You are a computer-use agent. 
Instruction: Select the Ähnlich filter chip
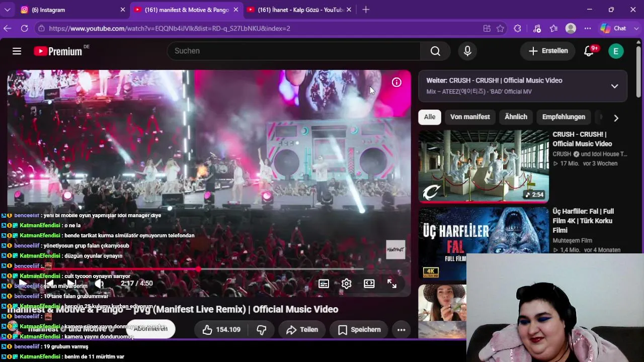[x=516, y=117]
